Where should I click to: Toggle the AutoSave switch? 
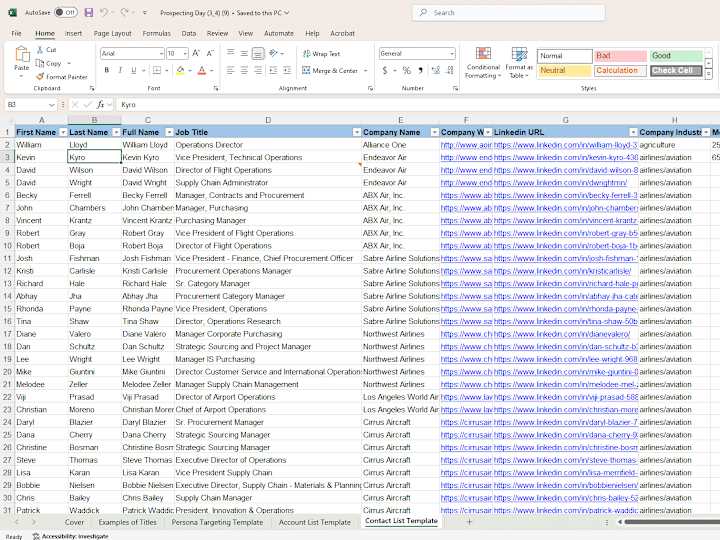pyautogui.click(x=66, y=12)
